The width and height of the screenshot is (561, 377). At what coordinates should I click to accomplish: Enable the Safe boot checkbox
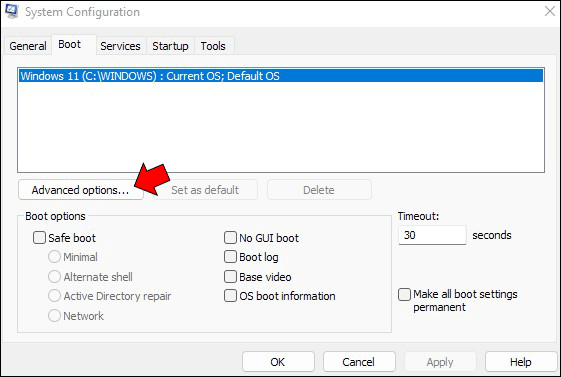click(x=39, y=238)
